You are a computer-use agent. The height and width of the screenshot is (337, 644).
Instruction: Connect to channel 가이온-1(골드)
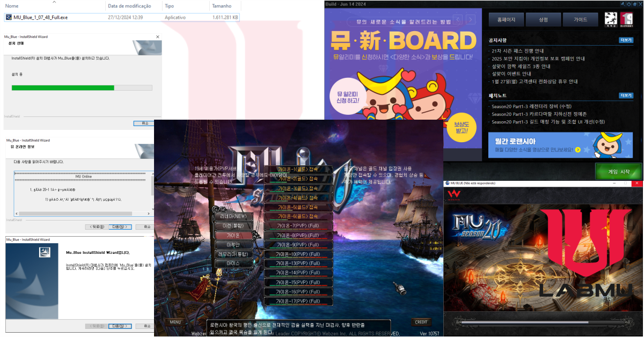pos(298,170)
